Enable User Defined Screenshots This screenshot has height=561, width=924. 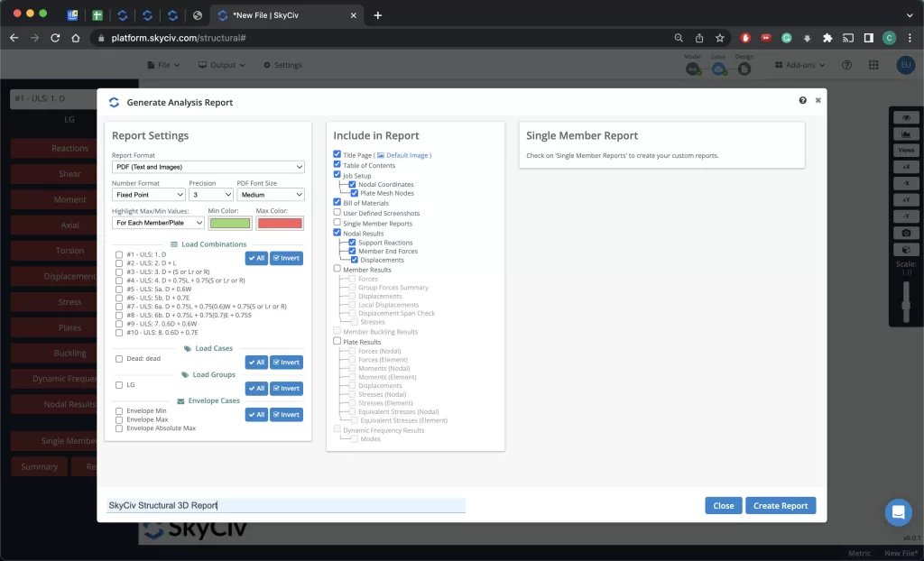click(x=337, y=212)
